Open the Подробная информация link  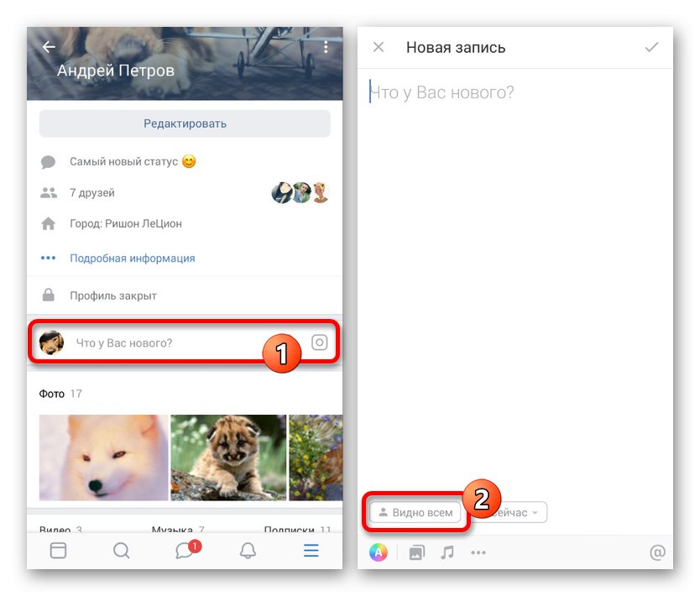point(132,258)
